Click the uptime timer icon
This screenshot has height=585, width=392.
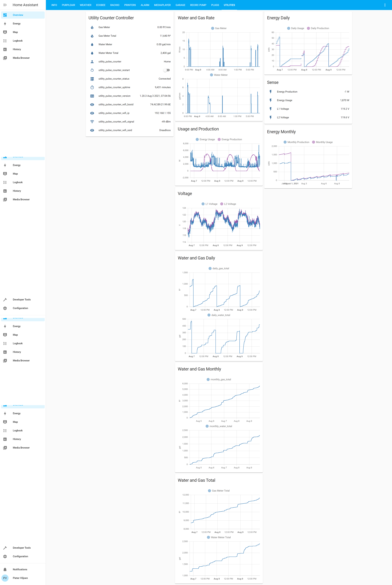92,87
